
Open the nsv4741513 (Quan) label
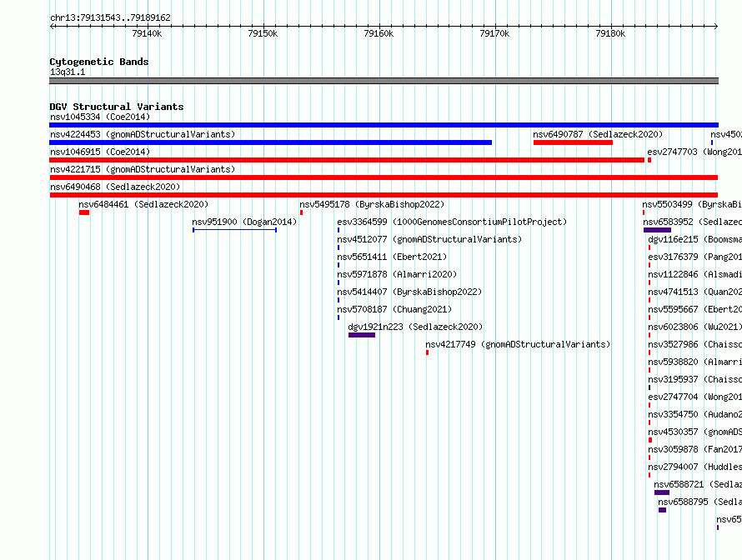pyautogui.click(x=694, y=292)
